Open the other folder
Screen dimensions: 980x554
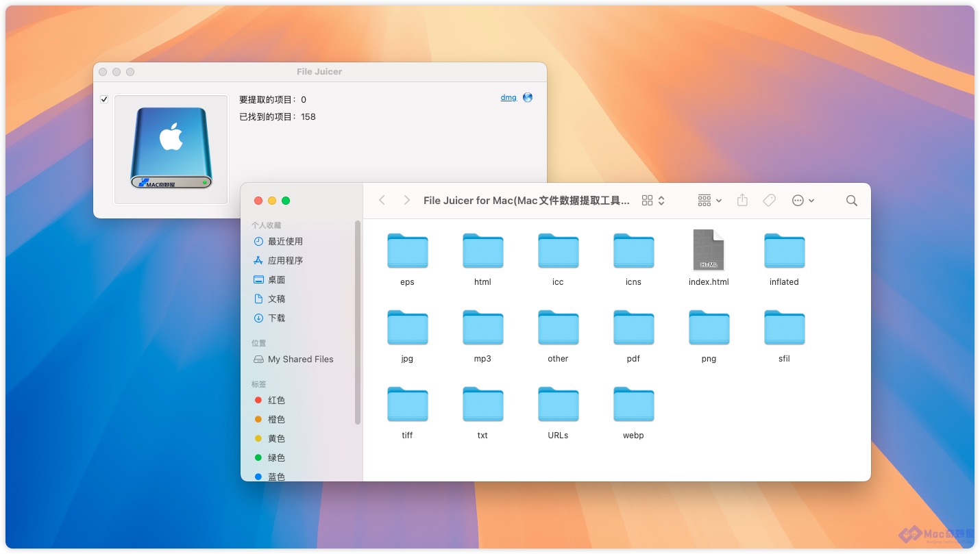pos(558,327)
